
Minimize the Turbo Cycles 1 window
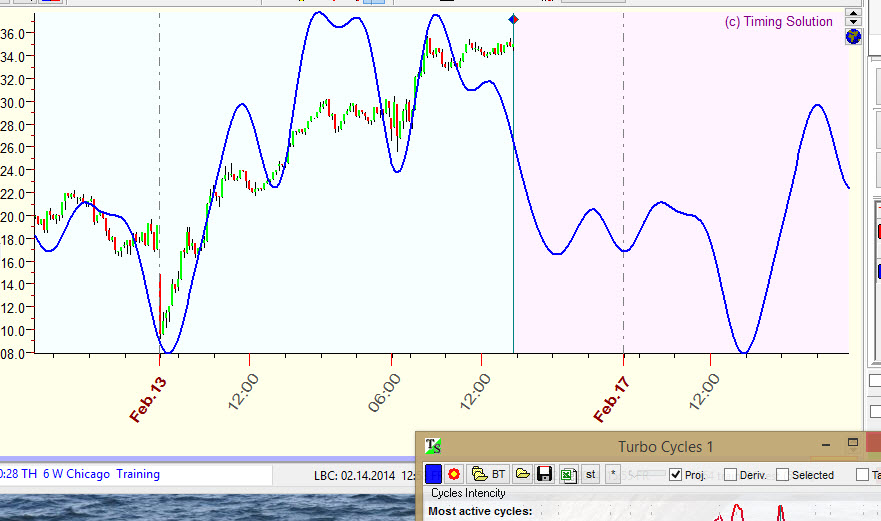click(x=826, y=445)
